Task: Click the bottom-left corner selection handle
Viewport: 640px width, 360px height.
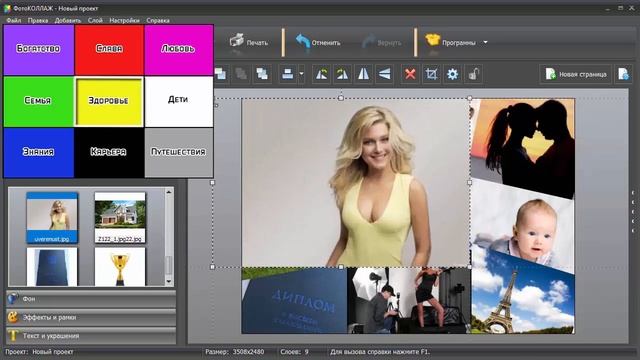Action: click(212, 267)
